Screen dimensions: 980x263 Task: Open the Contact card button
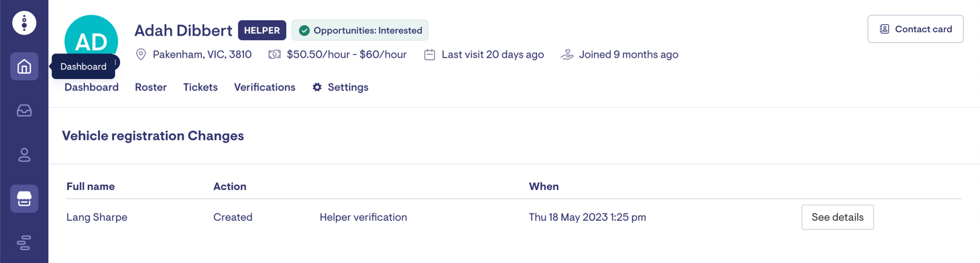pyautogui.click(x=916, y=29)
